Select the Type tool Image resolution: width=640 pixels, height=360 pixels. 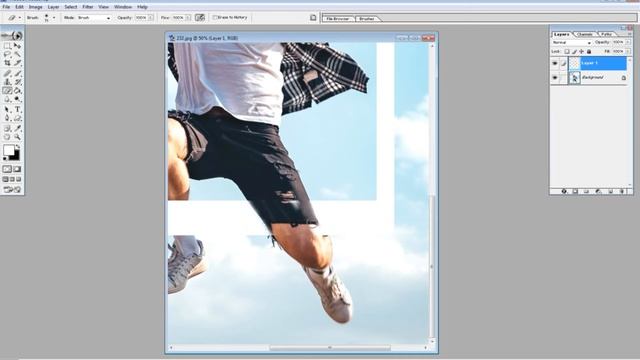click(x=18, y=109)
